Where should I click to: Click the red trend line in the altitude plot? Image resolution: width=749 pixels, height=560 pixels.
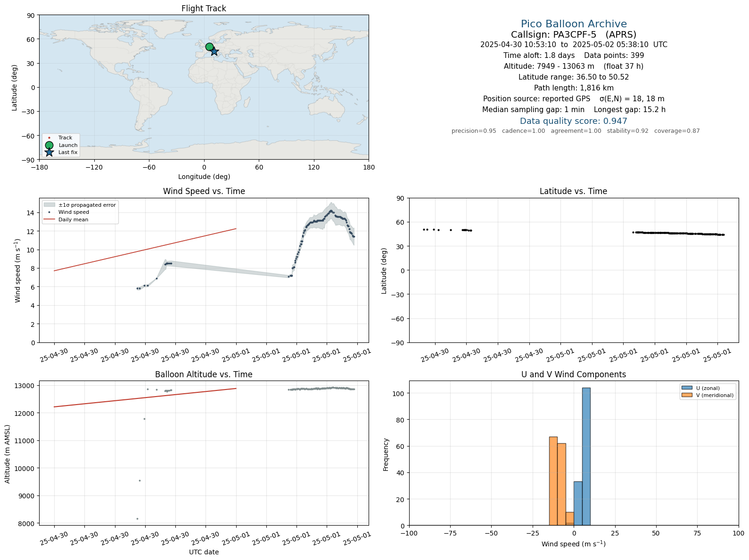coord(145,398)
